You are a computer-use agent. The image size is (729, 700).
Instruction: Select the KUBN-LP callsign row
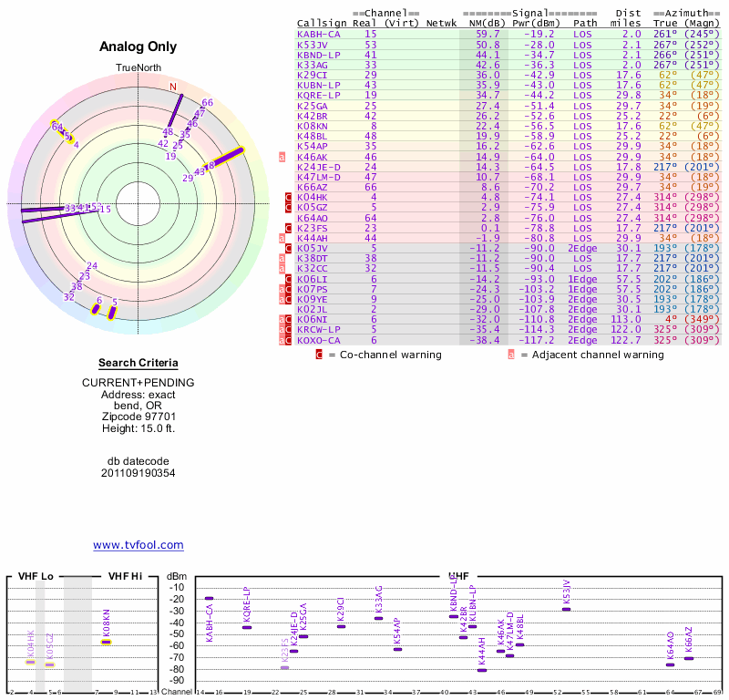[319, 85]
